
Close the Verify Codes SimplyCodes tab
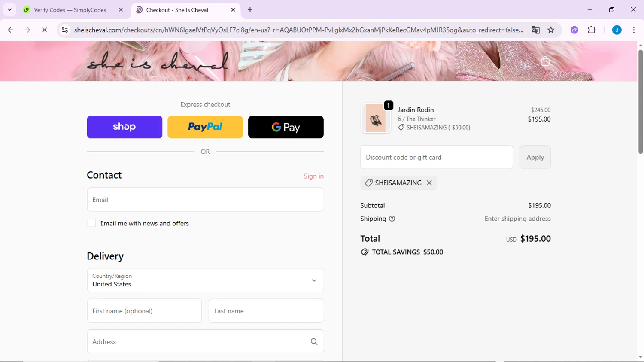point(121,10)
